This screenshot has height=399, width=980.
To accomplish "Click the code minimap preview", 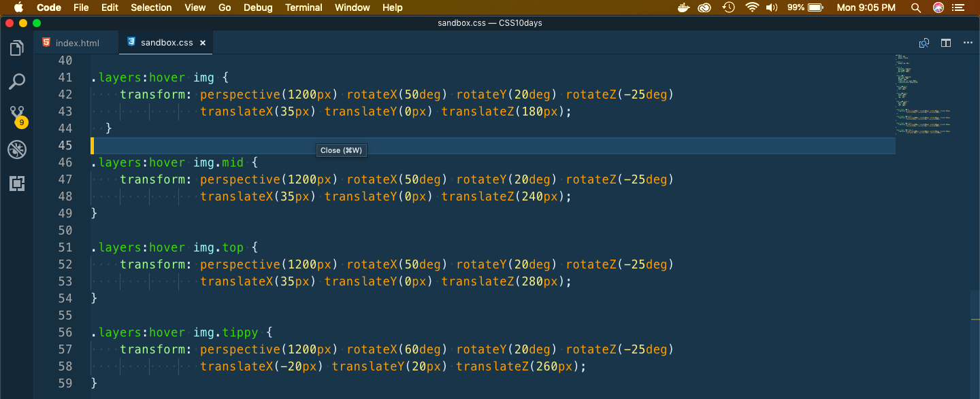I will point(922,94).
